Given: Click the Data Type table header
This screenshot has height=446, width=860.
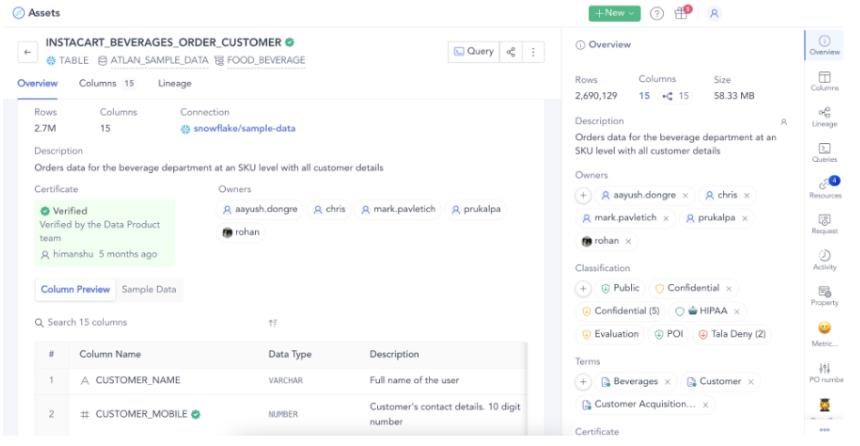Looking at the screenshot, I should [290, 354].
